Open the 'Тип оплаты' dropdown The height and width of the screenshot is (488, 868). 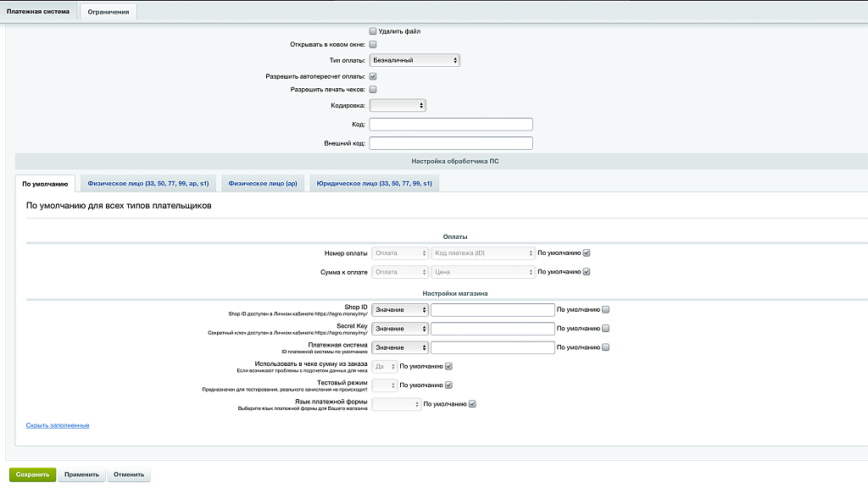(x=415, y=60)
